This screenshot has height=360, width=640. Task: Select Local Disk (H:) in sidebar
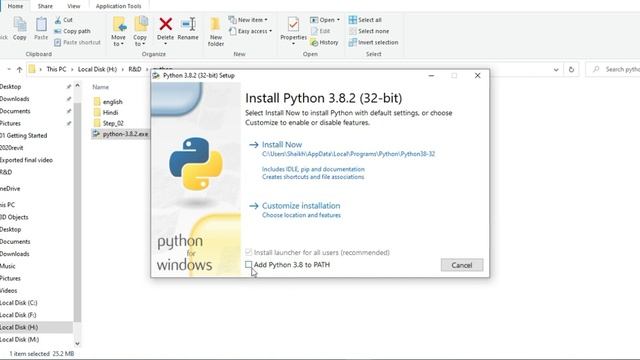pyautogui.click(x=19, y=327)
